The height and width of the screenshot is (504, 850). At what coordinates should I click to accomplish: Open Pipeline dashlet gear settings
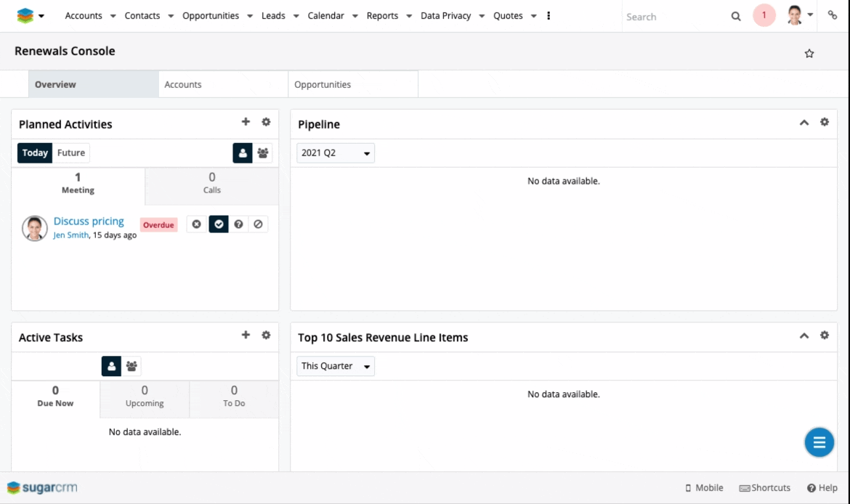click(x=825, y=122)
